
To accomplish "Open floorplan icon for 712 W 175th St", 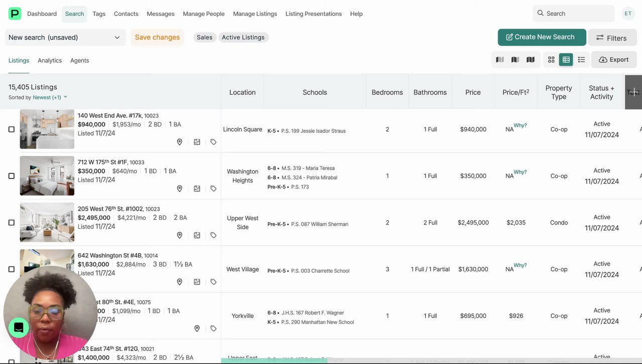I will click(197, 189).
